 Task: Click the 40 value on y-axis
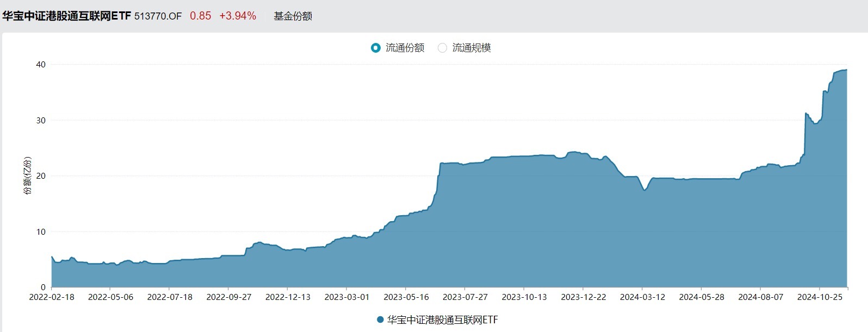tap(41, 65)
